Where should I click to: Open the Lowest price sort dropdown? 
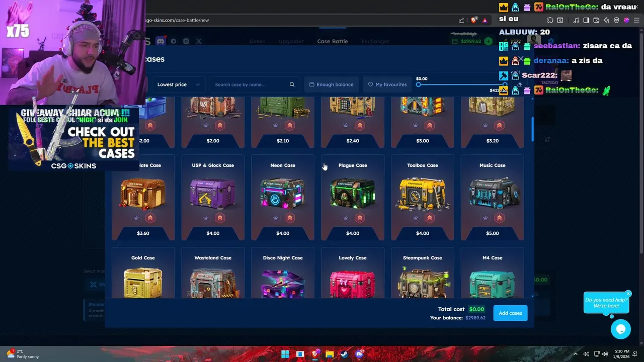[x=178, y=84]
